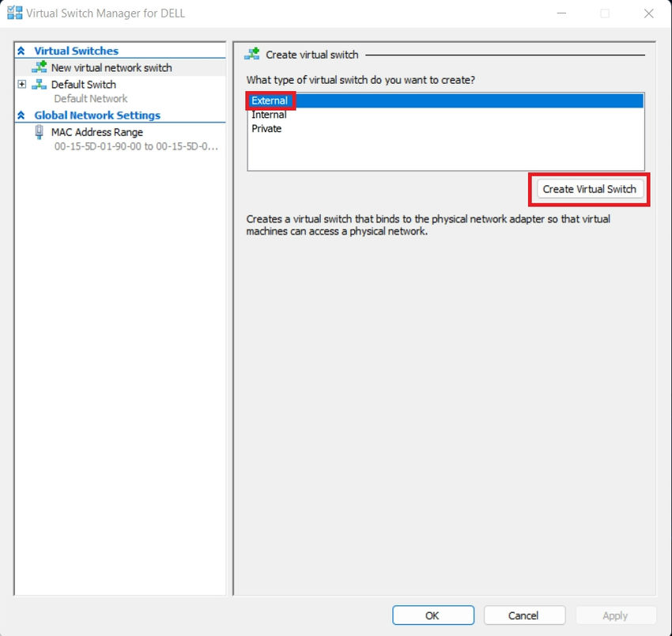Select Private as the switch type
Image resolution: width=672 pixels, height=636 pixels.
(x=266, y=128)
